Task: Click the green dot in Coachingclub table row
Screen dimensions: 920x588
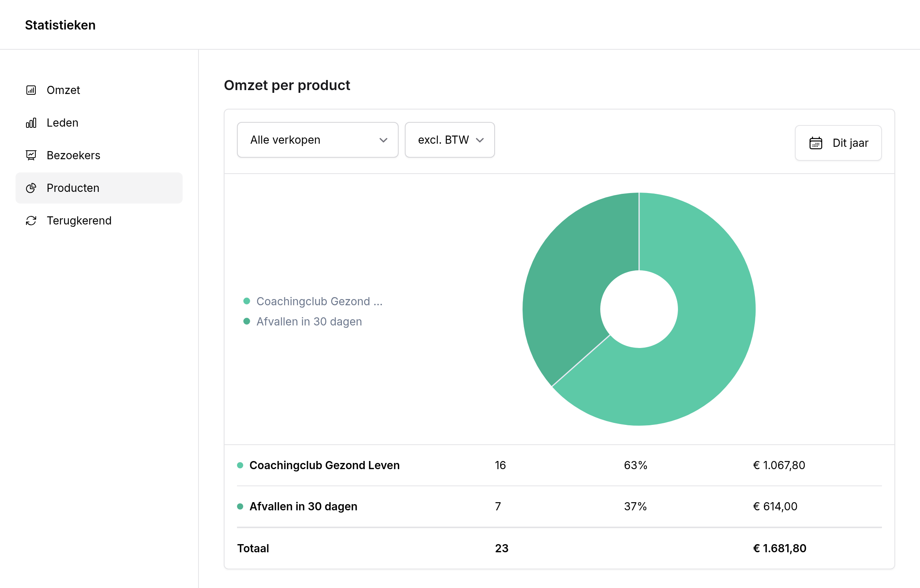Action: tap(240, 465)
